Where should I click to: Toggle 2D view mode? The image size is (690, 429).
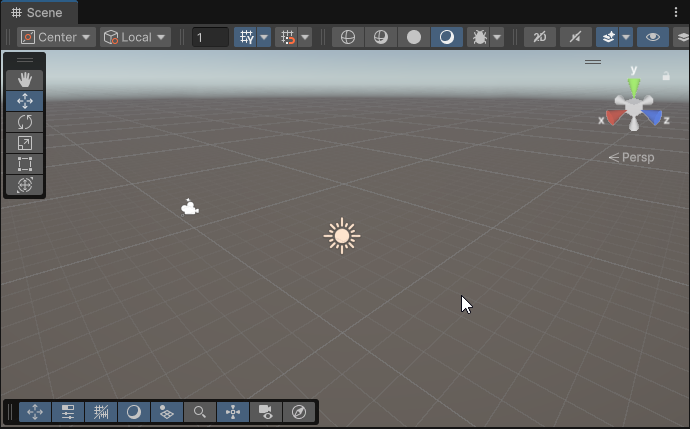pyautogui.click(x=540, y=37)
